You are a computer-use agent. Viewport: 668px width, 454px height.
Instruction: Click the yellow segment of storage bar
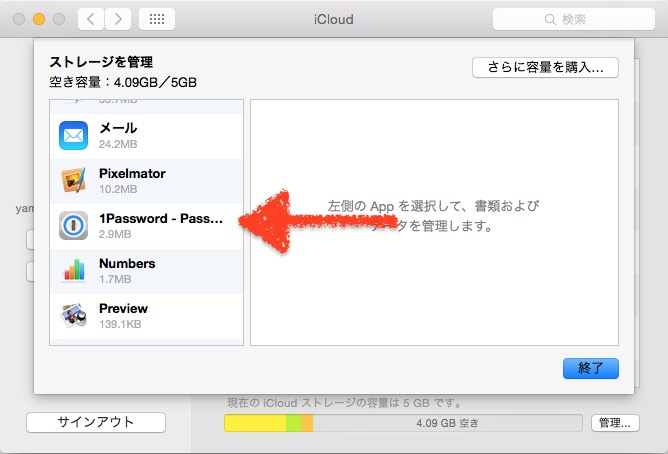255,423
